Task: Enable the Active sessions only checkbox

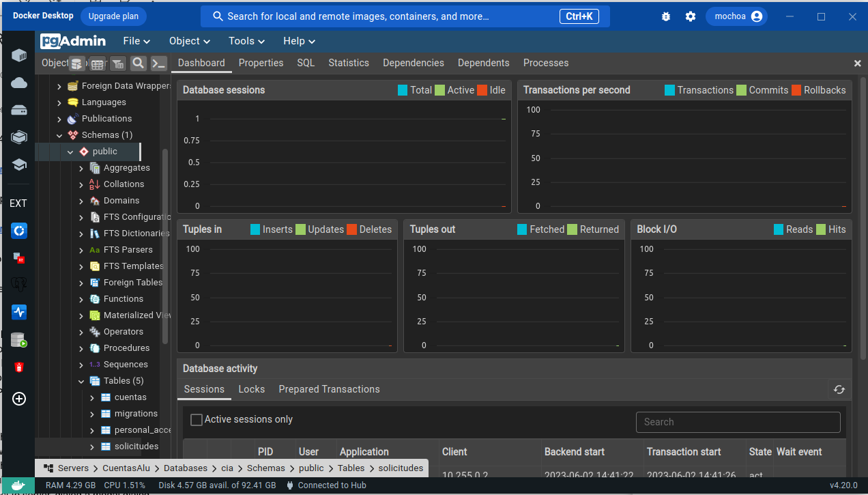Action: click(197, 420)
